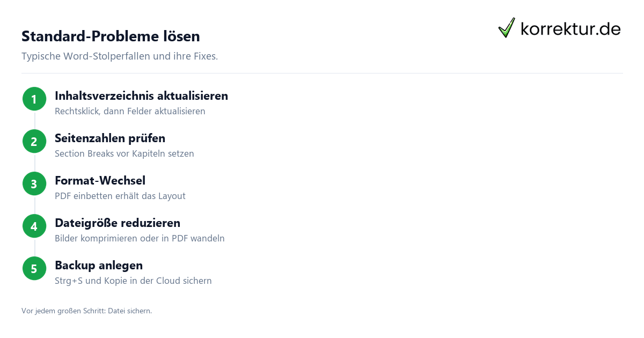This screenshot has width=644, height=338.
Task: Select the step 5 green circle
Action: 34,269
